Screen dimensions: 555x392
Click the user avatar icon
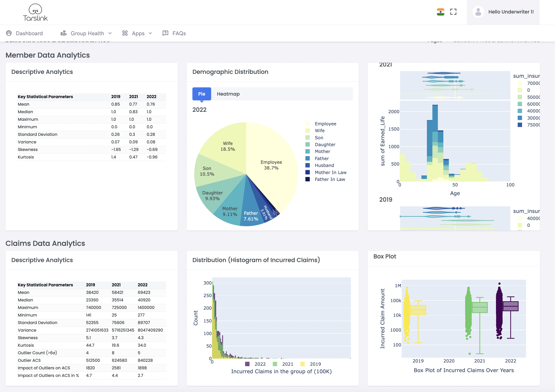[x=478, y=12]
